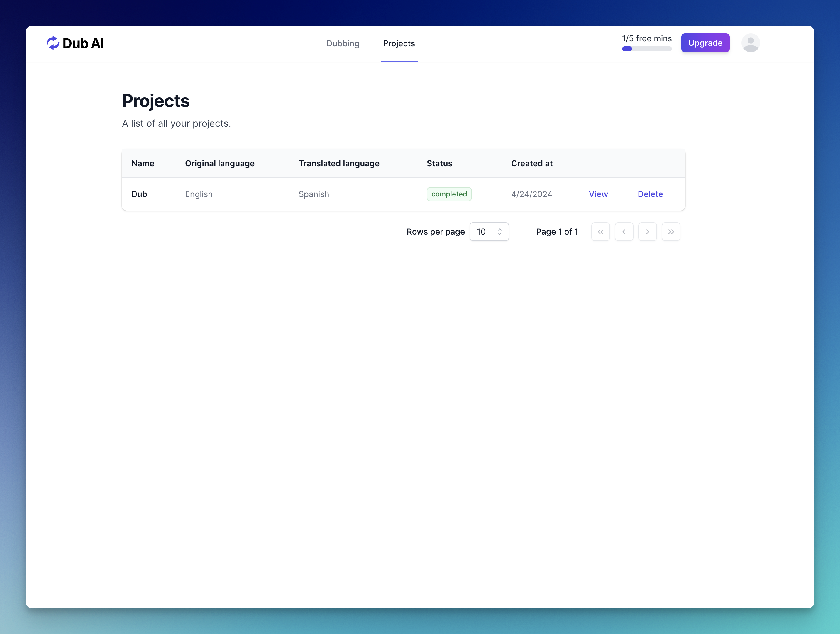Click the Dub project name cell

pos(139,194)
